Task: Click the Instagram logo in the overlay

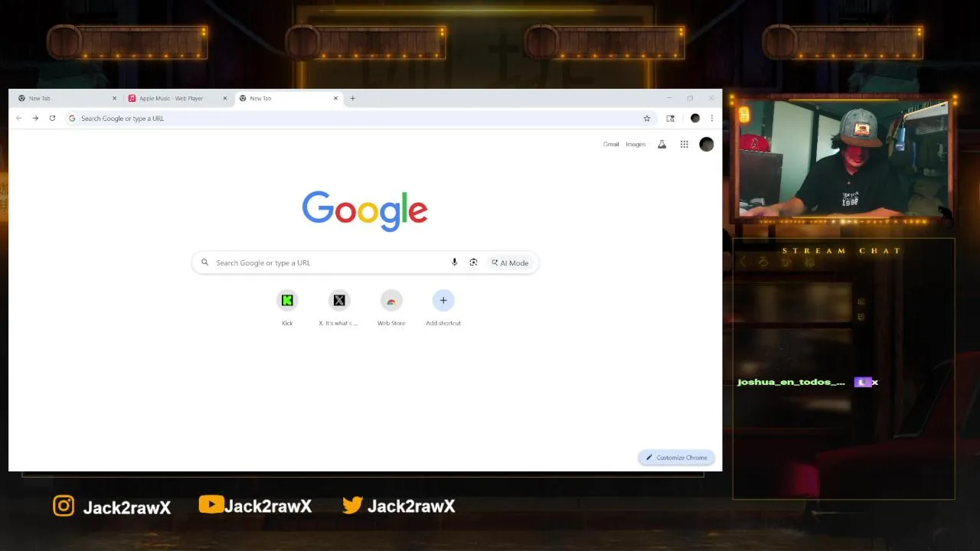Action: click(x=64, y=506)
